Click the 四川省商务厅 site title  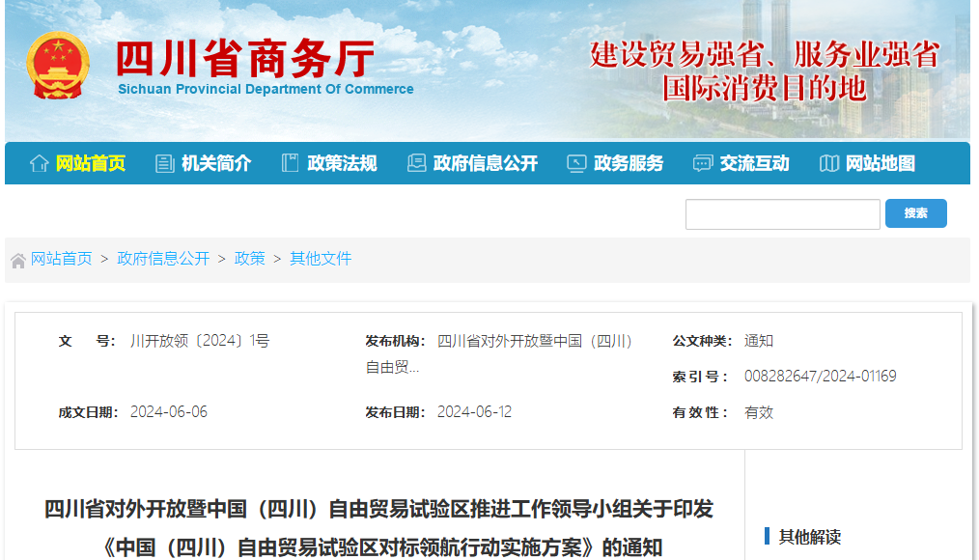click(x=245, y=60)
